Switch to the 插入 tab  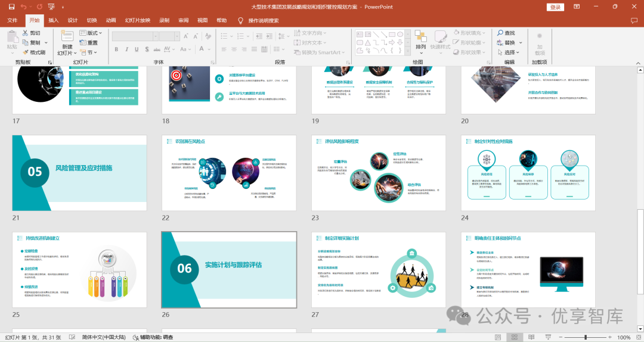[x=54, y=20]
